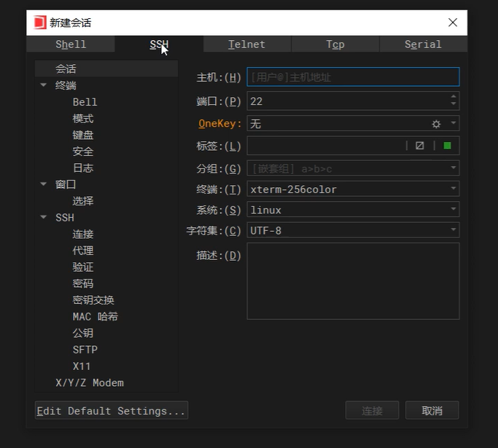
Task: Open OneKey settings gear icon
Action: click(436, 124)
